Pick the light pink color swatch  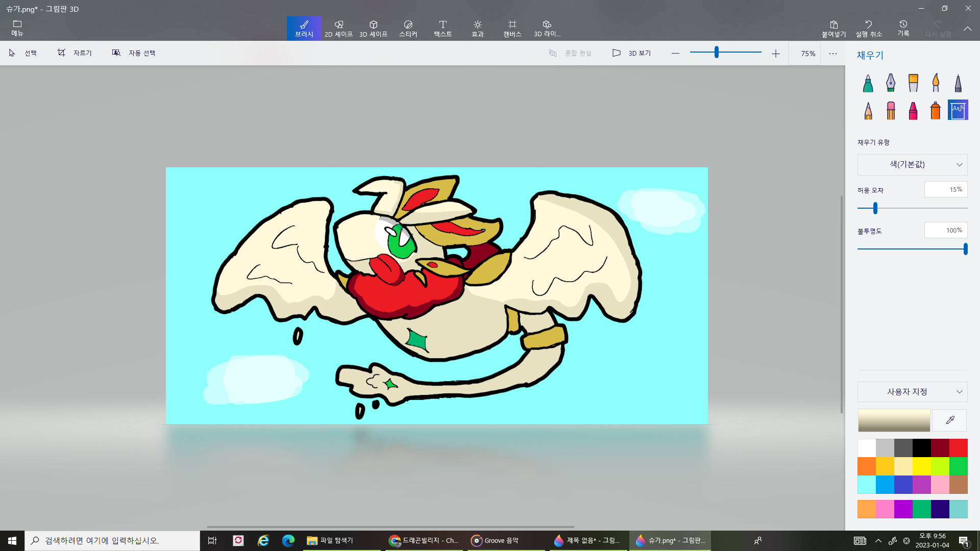940,485
